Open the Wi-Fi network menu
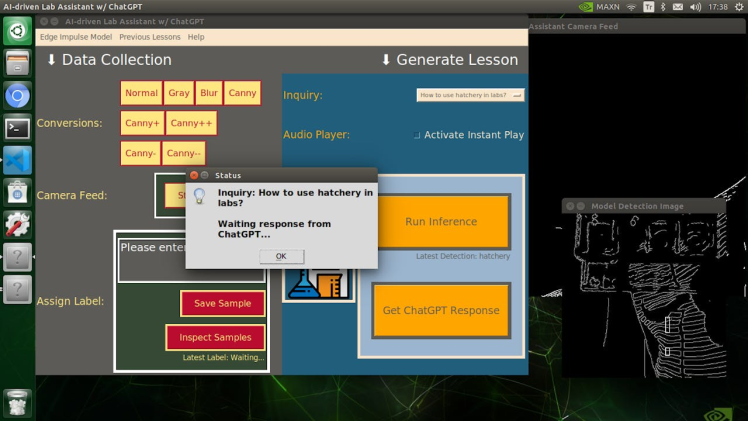Screen dimensions: 748x421 631,7
